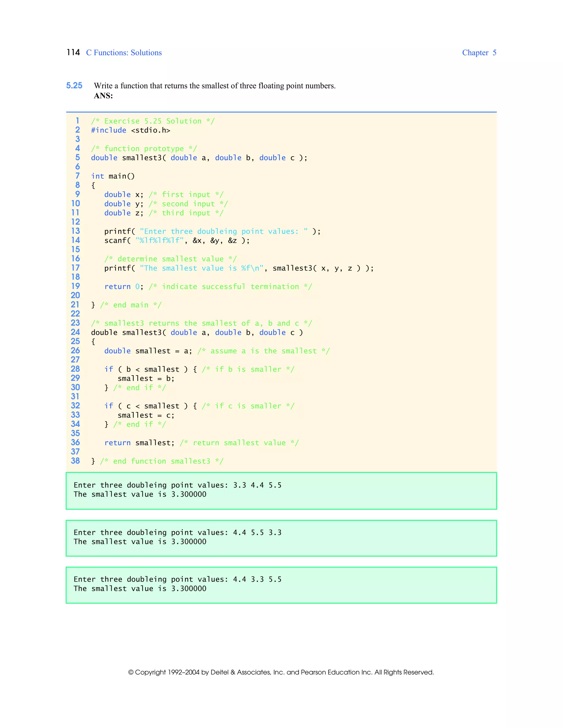Click 'return smallest;' line
The height and width of the screenshot is (728, 563).
tap(202, 443)
